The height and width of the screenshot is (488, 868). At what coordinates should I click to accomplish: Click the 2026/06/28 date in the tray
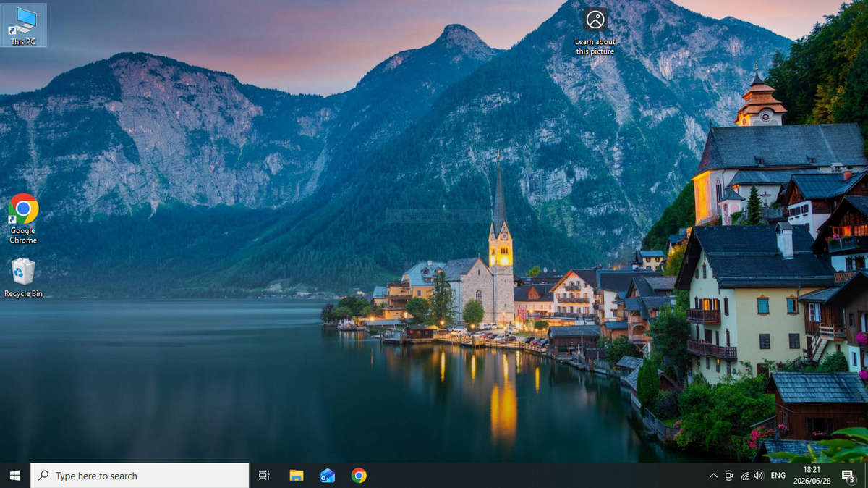(x=812, y=481)
